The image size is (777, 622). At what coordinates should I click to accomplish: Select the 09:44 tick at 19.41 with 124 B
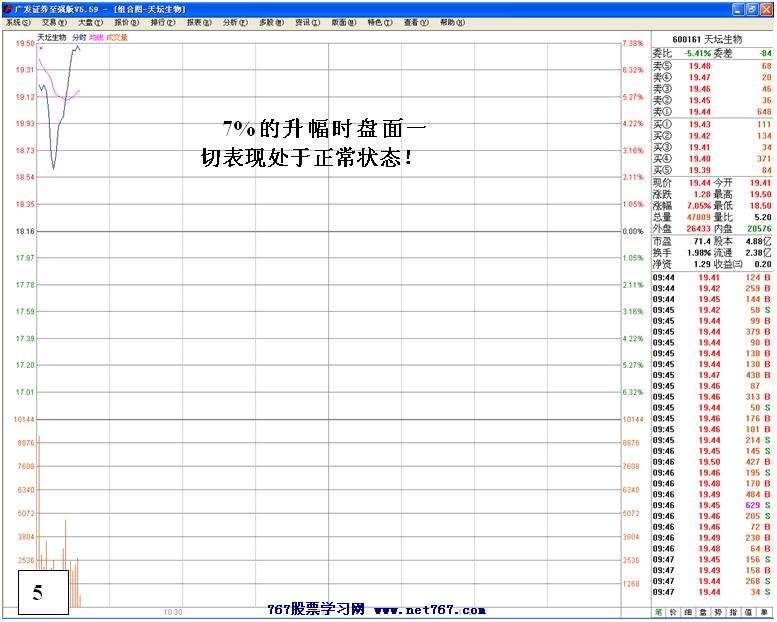point(712,278)
